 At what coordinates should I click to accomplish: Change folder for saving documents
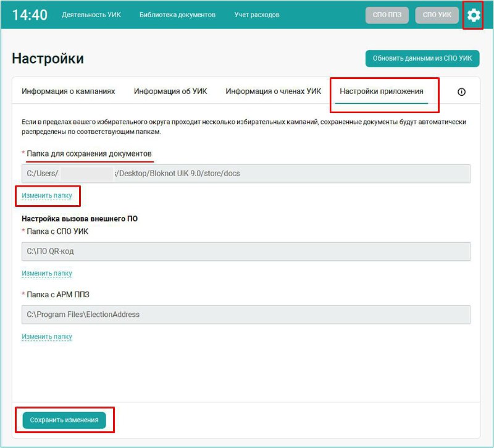[47, 196]
